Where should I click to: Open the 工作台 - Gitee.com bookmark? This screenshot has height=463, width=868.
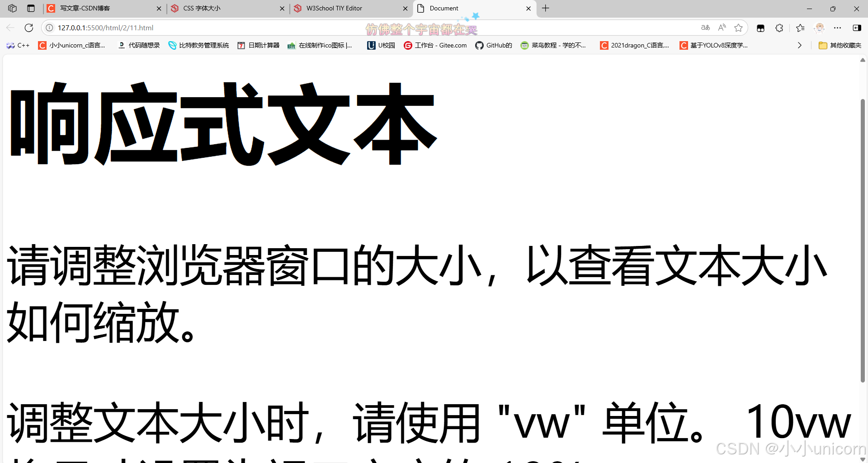(435, 45)
